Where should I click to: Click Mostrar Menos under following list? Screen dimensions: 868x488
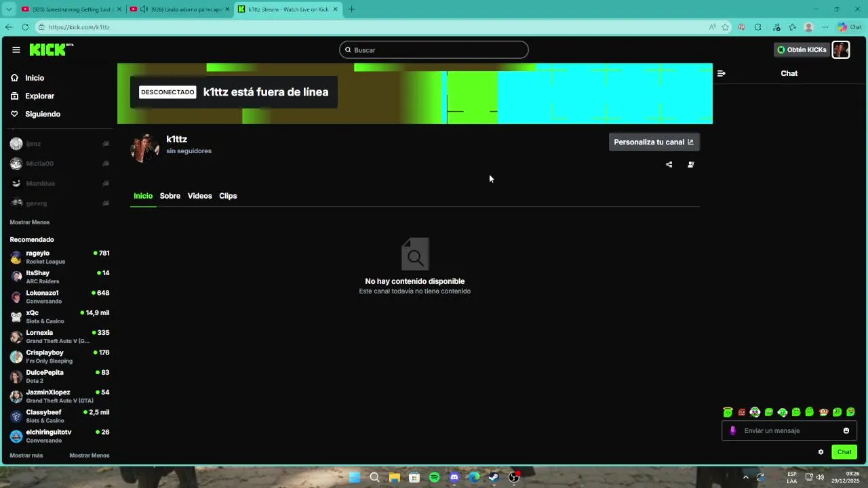(30, 222)
